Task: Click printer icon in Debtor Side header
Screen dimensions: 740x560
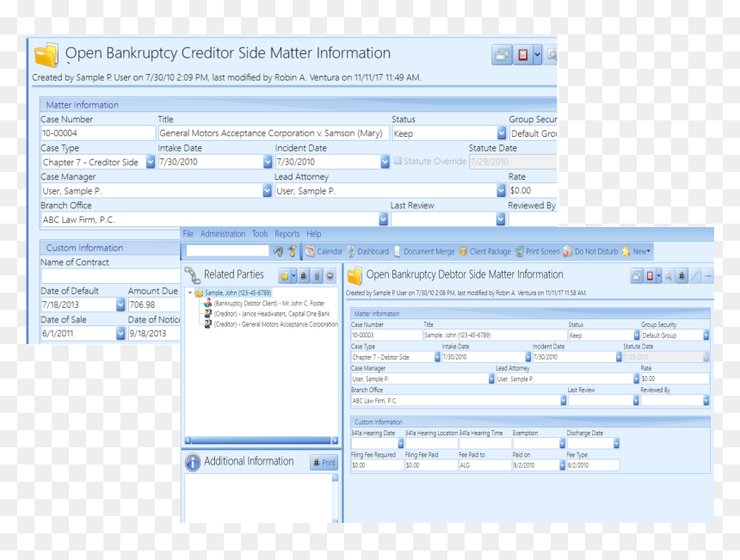Action: click(681, 276)
